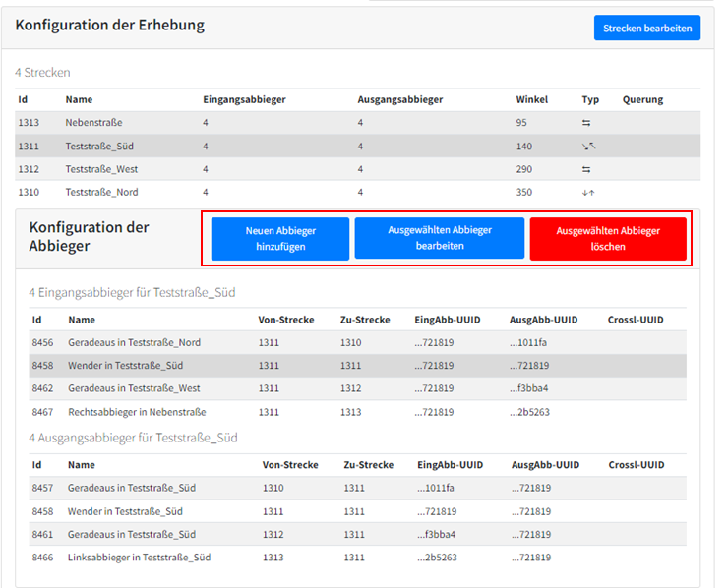Image resolution: width=728 pixels, height=588 pixels.
Task: Select the two-way type icon for Nebenstraße
Action: 586,123
